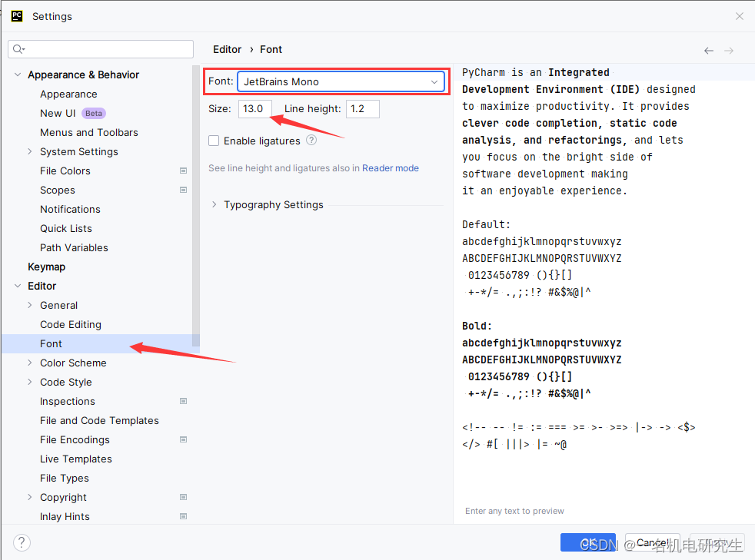Open File and Code Templates settings

[99, 420]
